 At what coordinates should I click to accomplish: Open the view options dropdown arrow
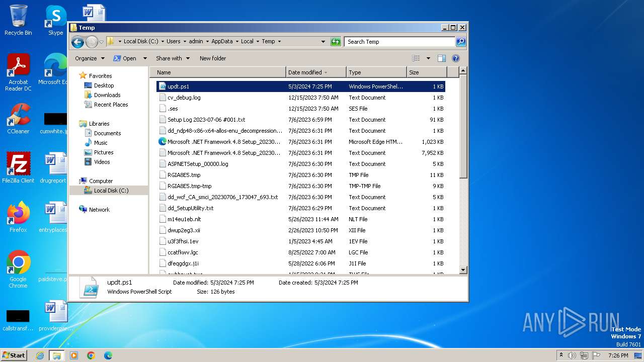(x=428, y=58)
